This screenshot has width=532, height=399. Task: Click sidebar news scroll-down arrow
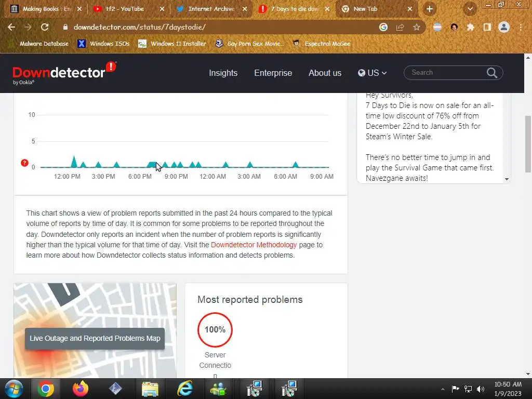click(x=507, y=179)
